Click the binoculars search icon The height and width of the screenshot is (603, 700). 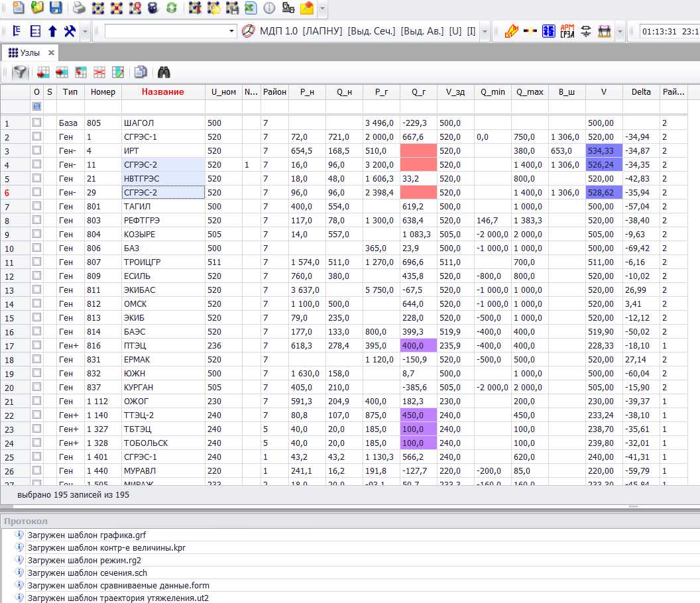164,72
